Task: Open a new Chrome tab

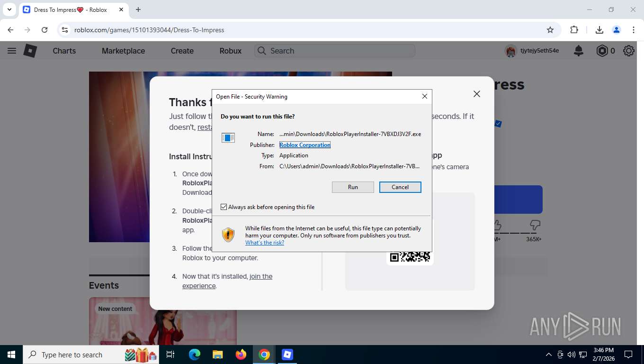Action: click(x=138, y=9)
